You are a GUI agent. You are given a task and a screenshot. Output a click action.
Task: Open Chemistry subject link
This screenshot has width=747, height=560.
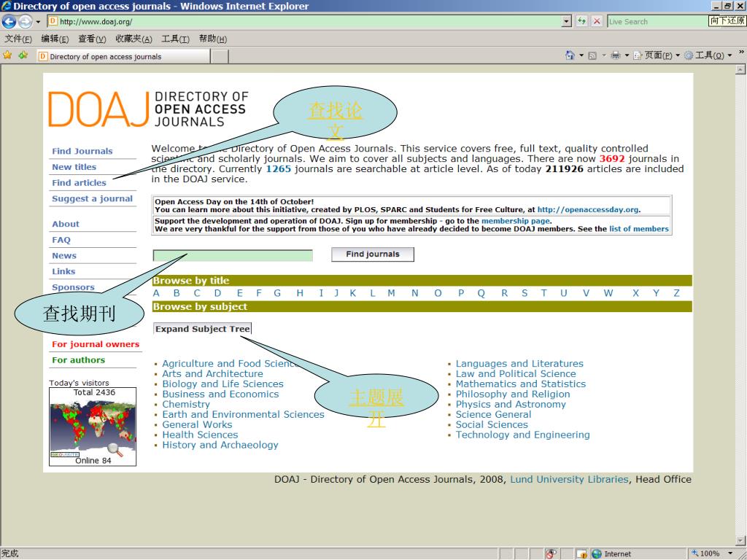click(186, 404)
